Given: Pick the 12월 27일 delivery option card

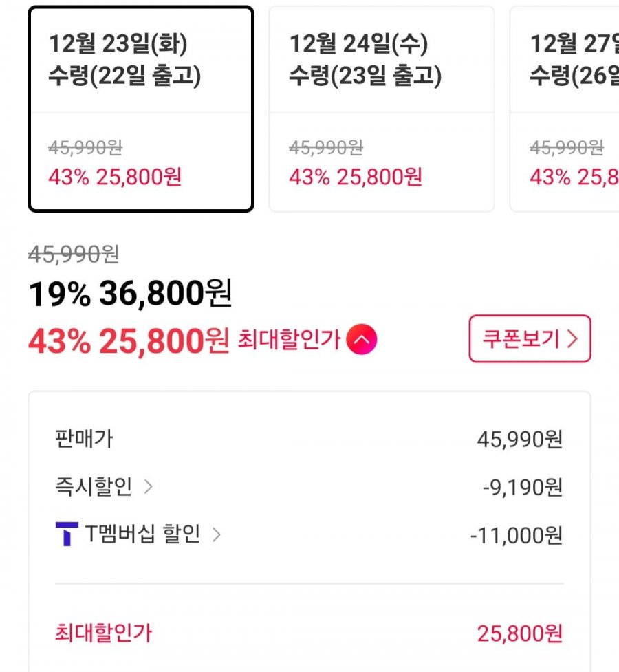Looking at the screenshot, I should point(567,109).
